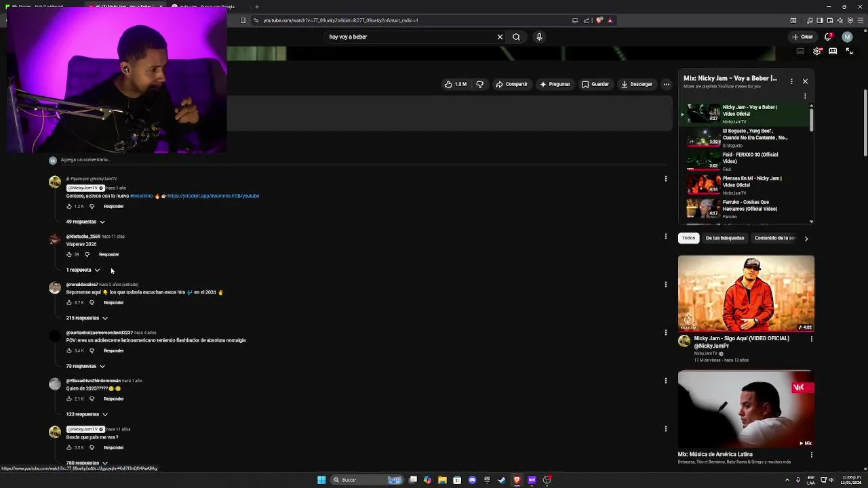
Task: Show next filter chips with arrow
Action: pyautogui.click(x=806, y=239)
